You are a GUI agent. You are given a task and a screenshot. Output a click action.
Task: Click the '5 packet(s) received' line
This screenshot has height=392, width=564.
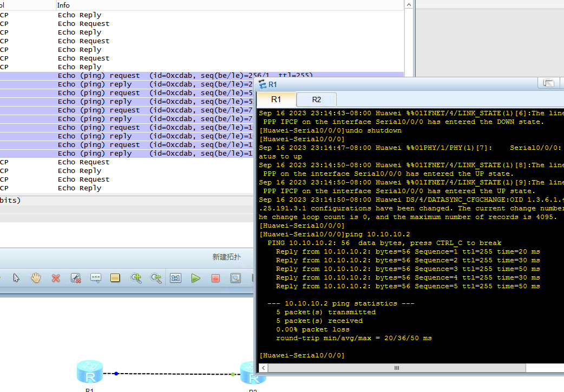point(319,321)
